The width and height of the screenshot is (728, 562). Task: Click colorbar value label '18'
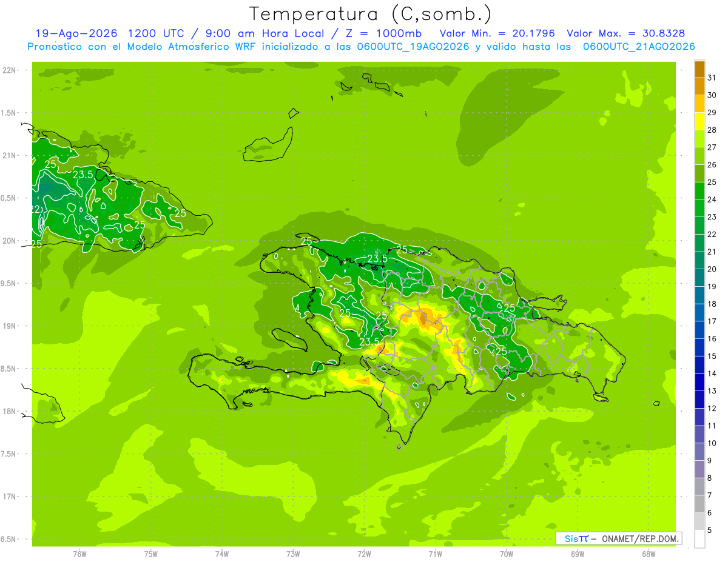click(x=712, y=304)
